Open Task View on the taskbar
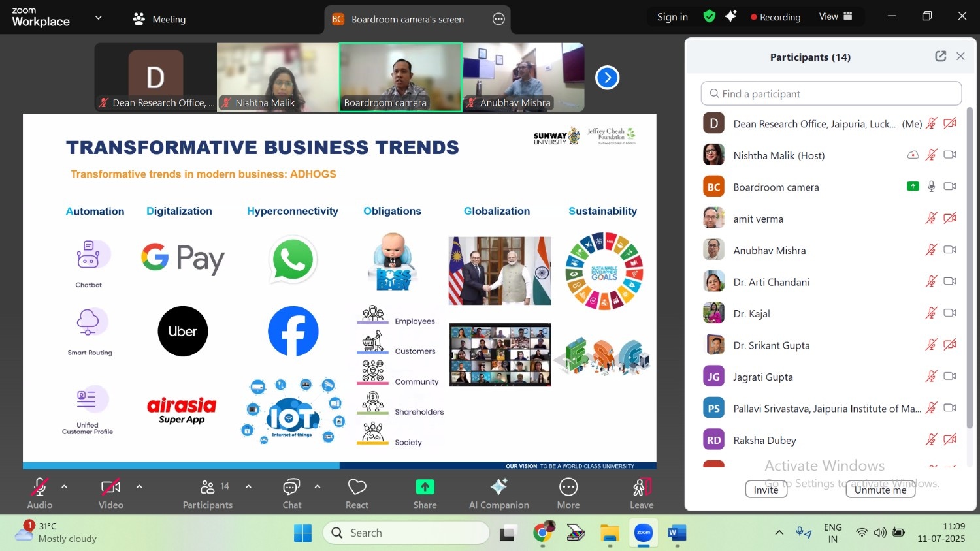The image size is (980, 551). click(x=508, y=533)
